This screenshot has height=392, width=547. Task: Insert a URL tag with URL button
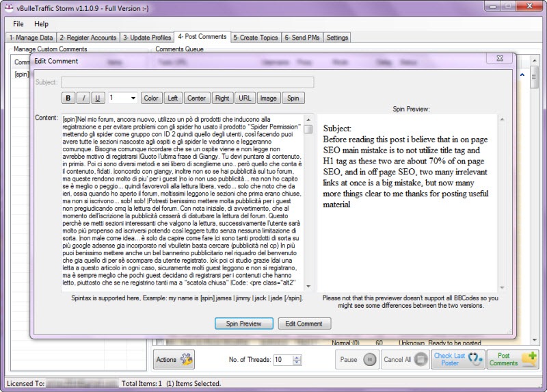coord(245,98)
